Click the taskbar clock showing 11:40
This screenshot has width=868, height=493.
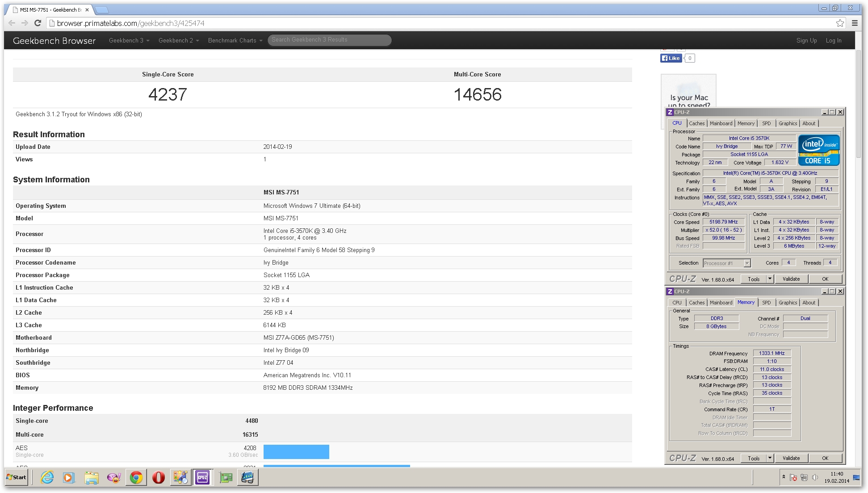tap(837, 477)
